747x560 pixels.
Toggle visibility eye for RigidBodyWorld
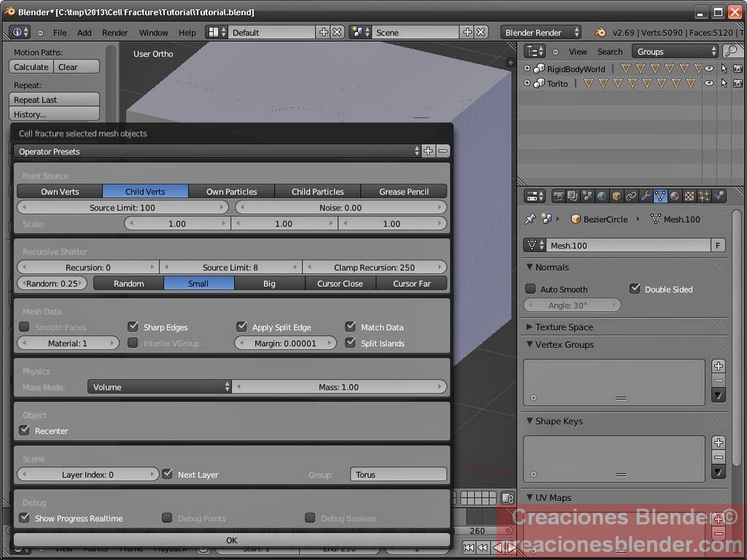(708, 68)
